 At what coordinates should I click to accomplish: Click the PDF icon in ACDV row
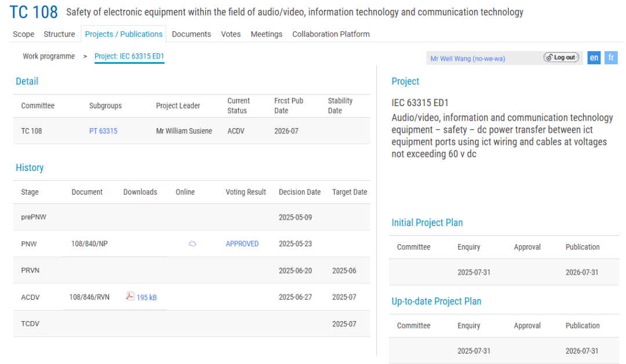click(x=130, y=296)
